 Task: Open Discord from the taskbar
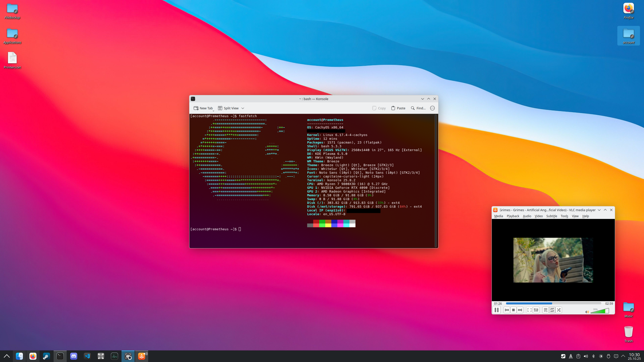[74, 356]
